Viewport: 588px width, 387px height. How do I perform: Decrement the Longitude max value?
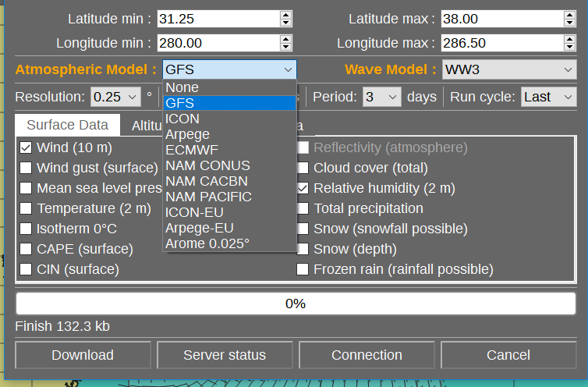point(569,47)
